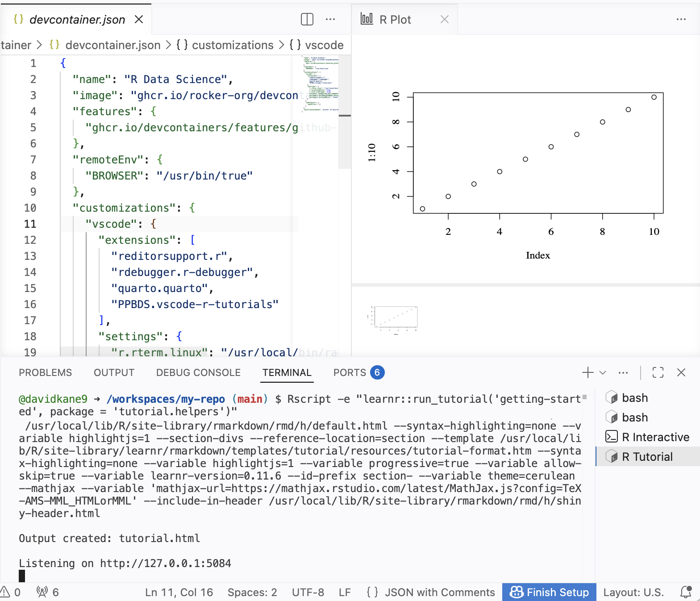Open editor more actions ellipsis menu
Viewport: 700px width, 601px height.
point(330,19)
